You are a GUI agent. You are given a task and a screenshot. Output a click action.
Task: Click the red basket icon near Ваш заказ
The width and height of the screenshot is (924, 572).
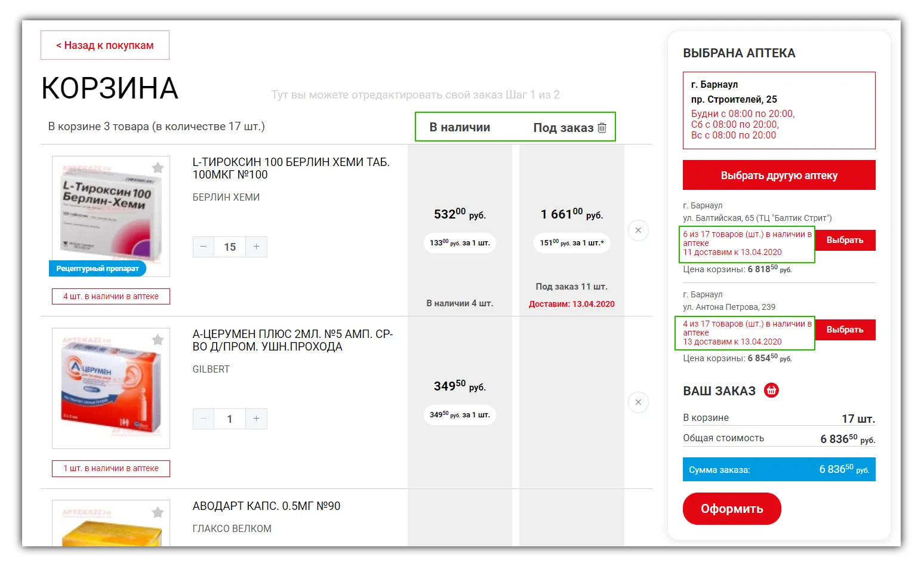click(x=771, y=390)
